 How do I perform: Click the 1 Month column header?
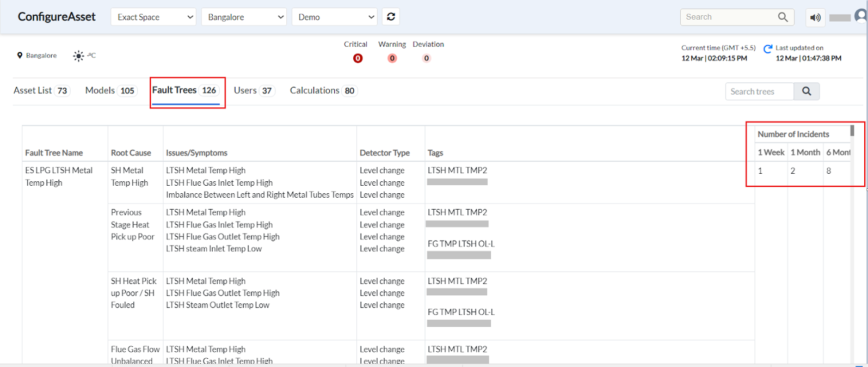coord(805,152)
